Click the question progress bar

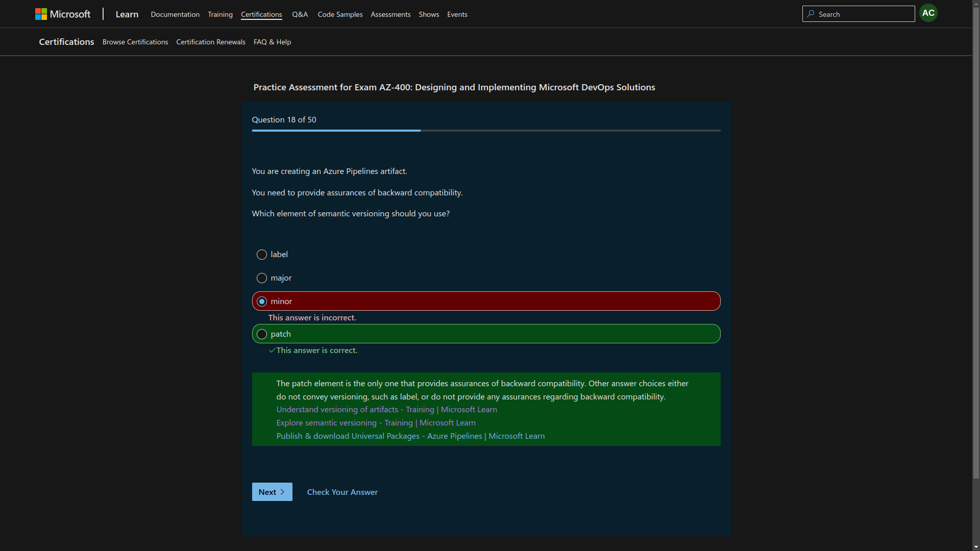click(x=486, y=131)
